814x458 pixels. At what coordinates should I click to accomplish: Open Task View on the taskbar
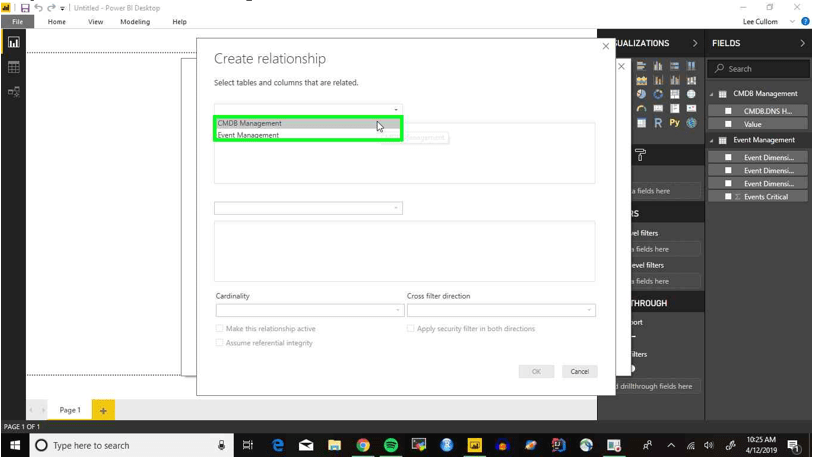248,445
